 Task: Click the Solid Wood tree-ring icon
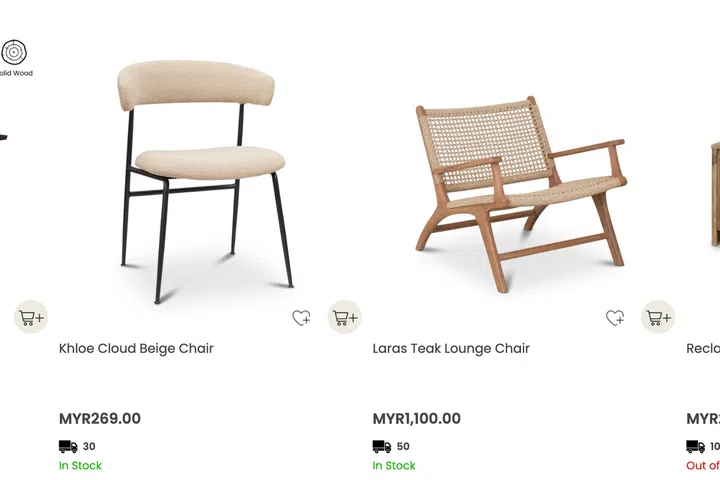[x=14, y=52]
